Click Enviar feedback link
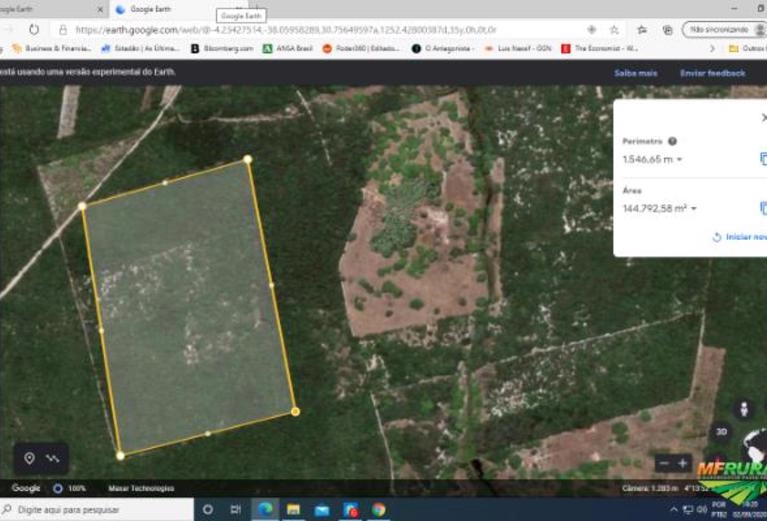Viewport: 767px width, 521px height. (712, 73)
